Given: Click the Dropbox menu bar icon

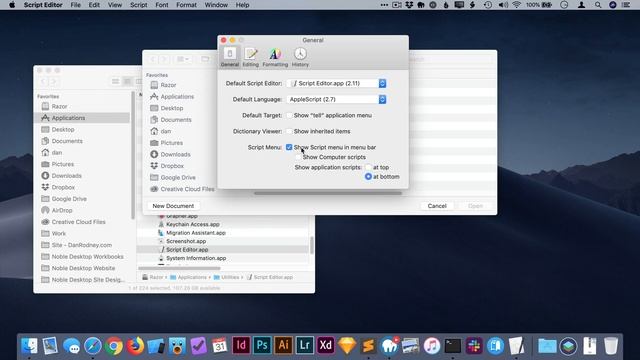Looking at the screenshot, I should point(409,5).
